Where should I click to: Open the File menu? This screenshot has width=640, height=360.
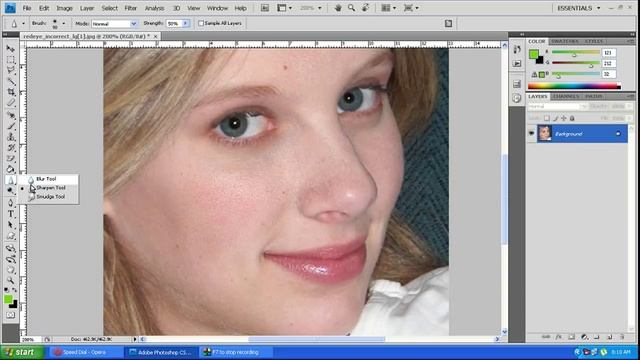click(x=27, y=8)
